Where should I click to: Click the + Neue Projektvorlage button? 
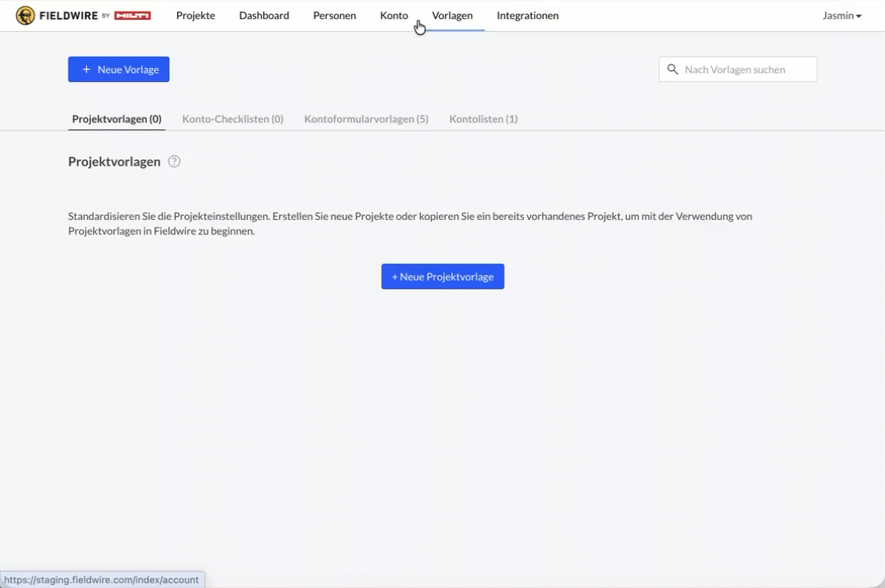442,276
